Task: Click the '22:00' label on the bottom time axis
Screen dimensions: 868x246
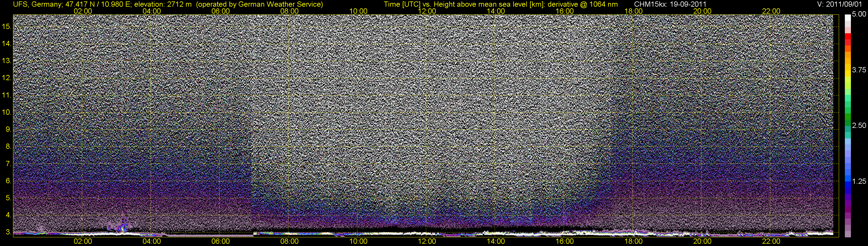Action: point(771,241)
